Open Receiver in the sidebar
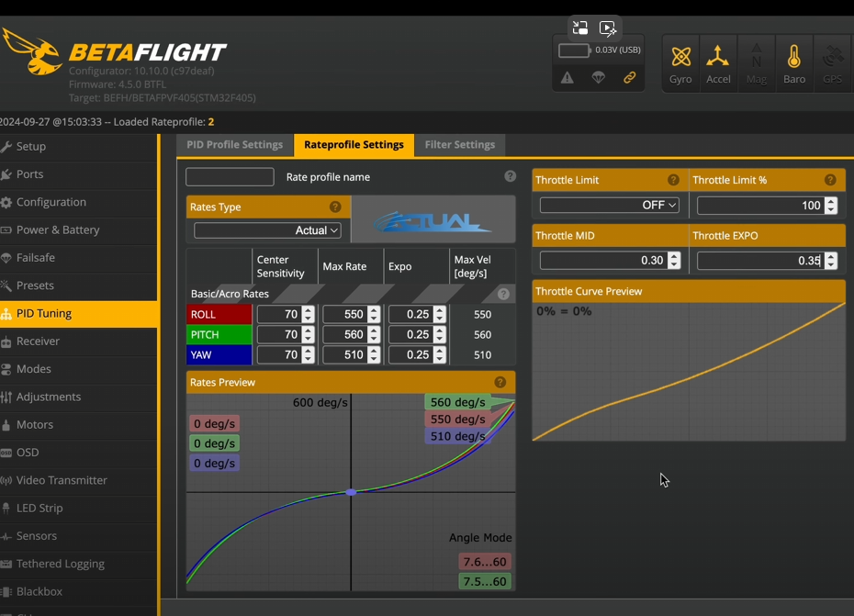The image size is (854, 616). (x=38, y=342)
